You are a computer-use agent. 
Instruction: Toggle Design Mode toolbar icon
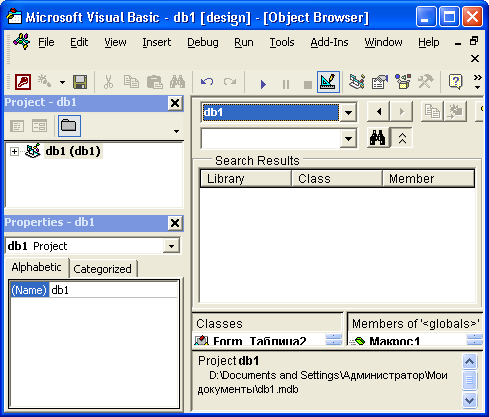coord(328,82)
